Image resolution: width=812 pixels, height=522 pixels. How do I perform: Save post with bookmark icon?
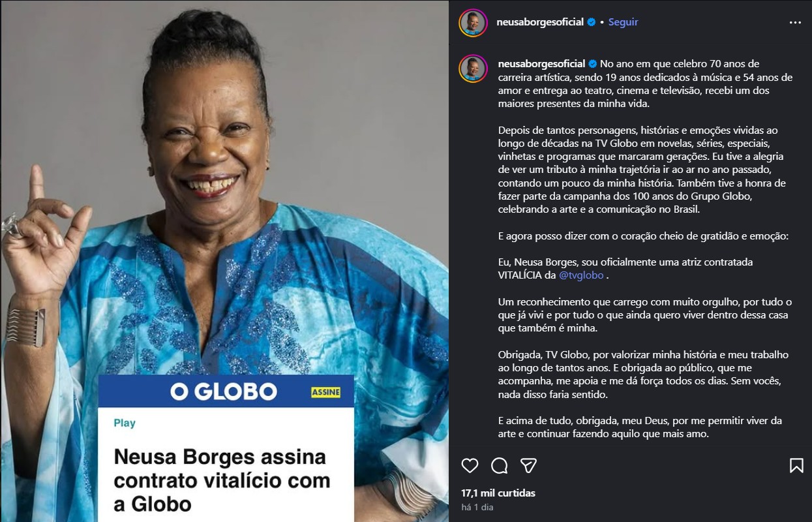(796, 465)
